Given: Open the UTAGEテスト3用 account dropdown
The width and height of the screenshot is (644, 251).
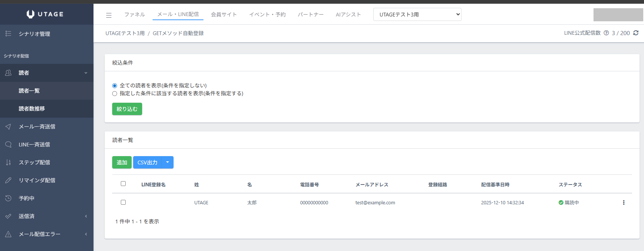Looking at the screenshot, I should (417, 15).
